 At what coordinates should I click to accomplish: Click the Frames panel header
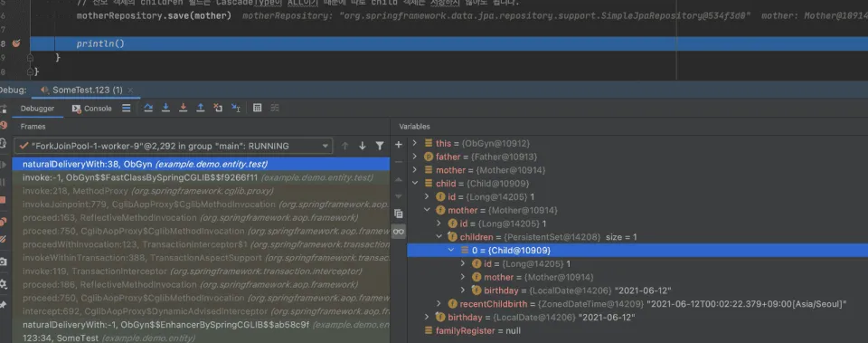[33, 127]
